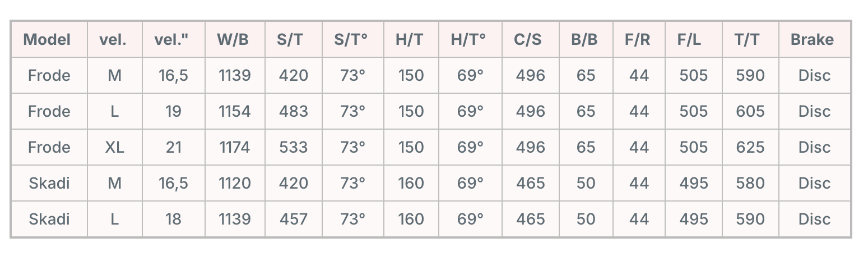The width and height of the screenshot is (868, 256).
Task: Select the wheelbase value 1154
Action: (234, 112)
